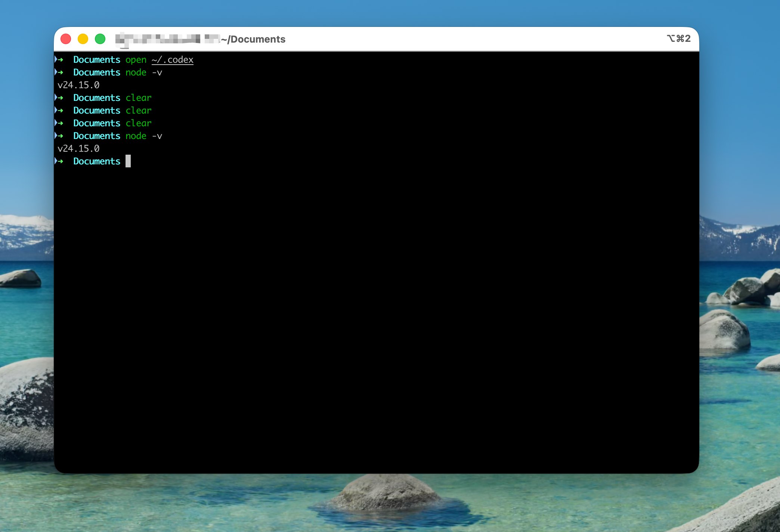The width and height of the screenshot is (780, 532).
Task: Click 'Documents' before the open command
Action: pyautogui.click(x=97, y=60)
